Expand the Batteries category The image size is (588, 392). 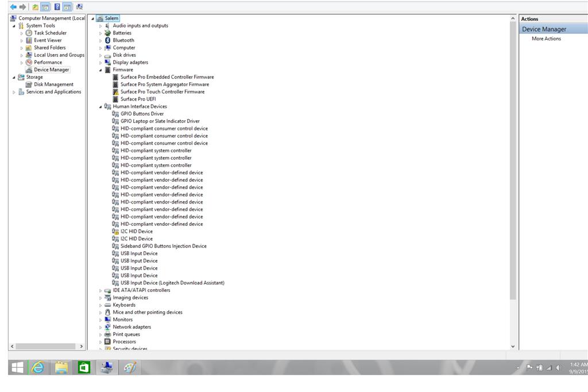[x=100, y=33]
